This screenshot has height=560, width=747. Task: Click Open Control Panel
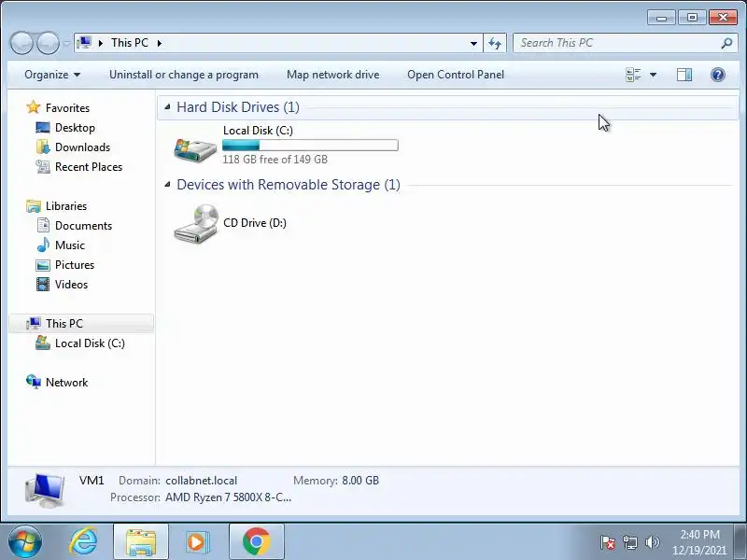pos(456,75)
